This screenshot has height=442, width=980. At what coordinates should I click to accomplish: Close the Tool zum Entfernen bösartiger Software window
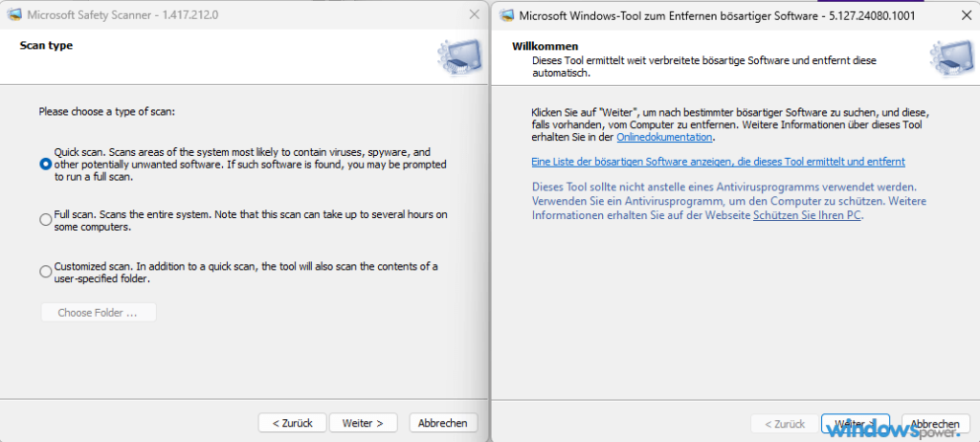point(967,15)
